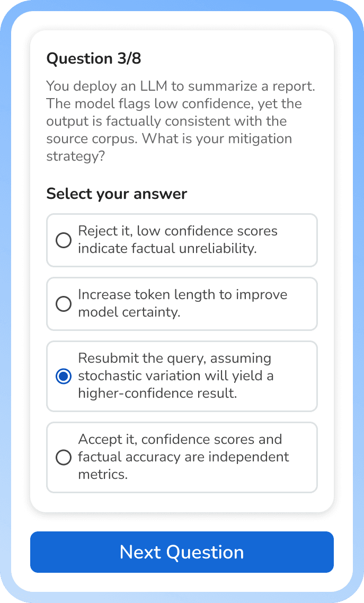
Task: Click the word "metrics." in the last option
Action: click(x=103, y=475)
